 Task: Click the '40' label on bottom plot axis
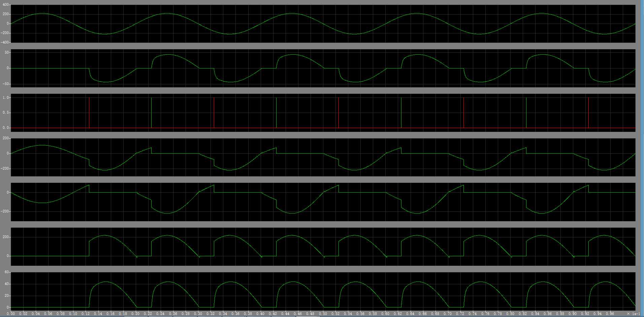(x=7, y=284)
